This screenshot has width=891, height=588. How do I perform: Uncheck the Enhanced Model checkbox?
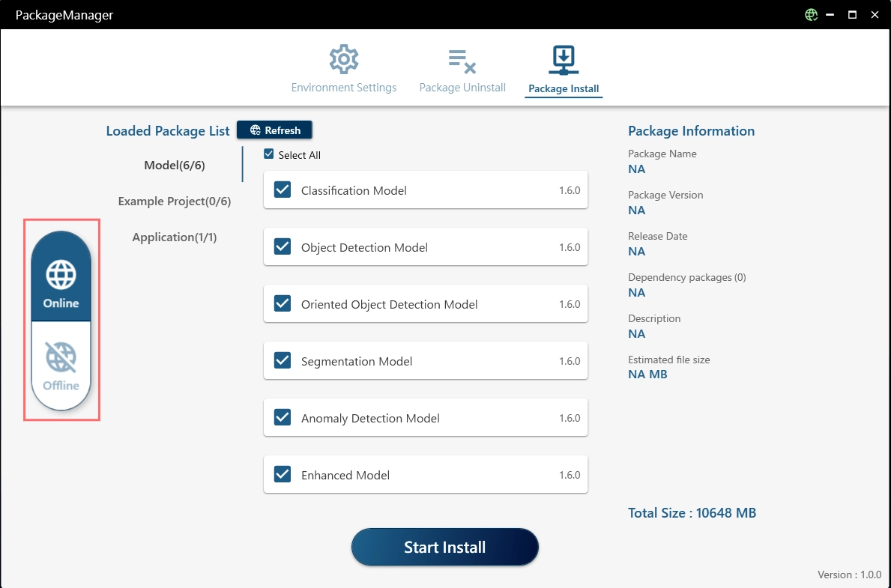283,474
